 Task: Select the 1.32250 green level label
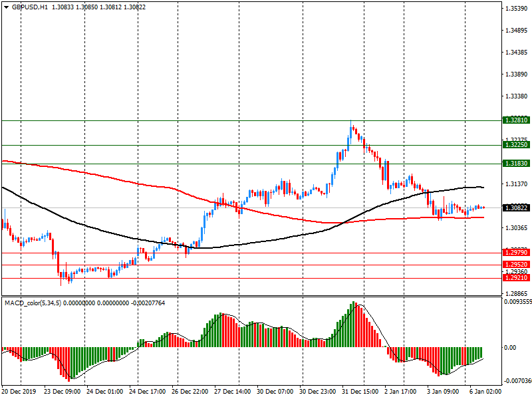coord(517,145)
